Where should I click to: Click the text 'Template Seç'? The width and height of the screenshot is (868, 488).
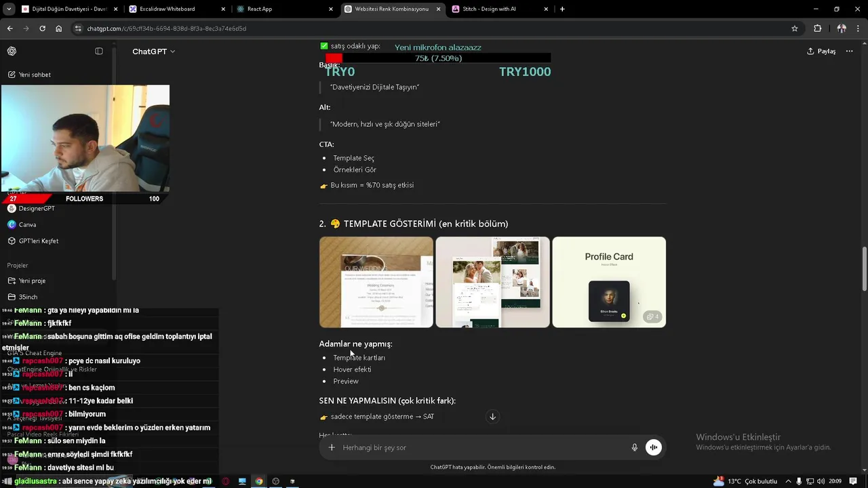(353, 158)
